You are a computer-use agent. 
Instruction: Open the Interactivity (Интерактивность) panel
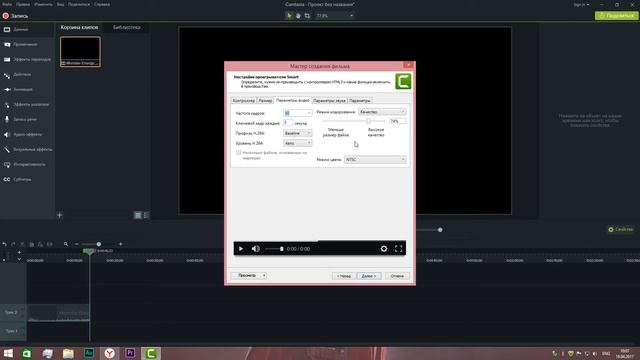27,164
